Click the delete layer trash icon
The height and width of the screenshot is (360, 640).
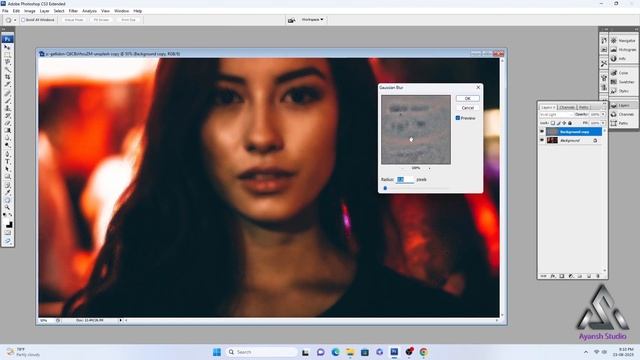click(x=598, y=276)
